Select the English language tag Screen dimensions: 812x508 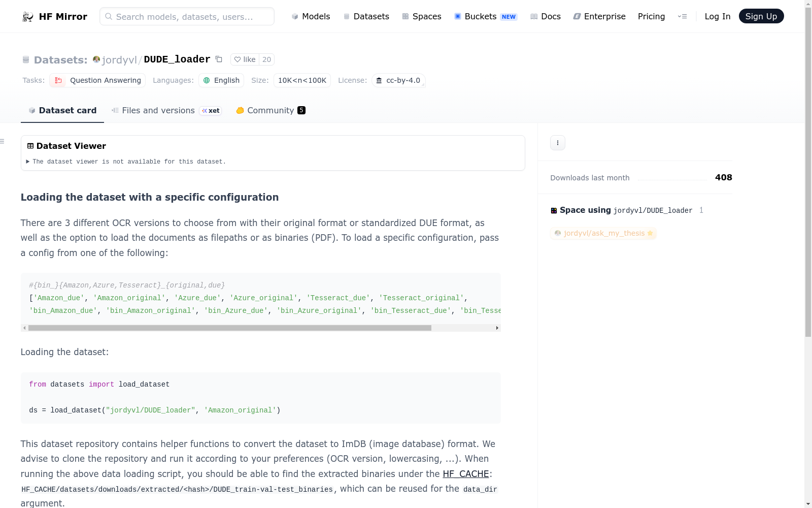(x=221, y=80)
